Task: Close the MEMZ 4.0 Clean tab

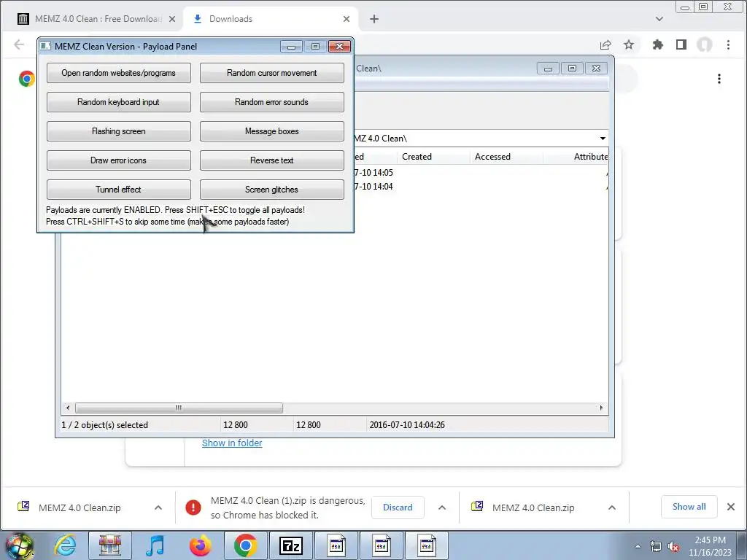Action: click(172, 19)
